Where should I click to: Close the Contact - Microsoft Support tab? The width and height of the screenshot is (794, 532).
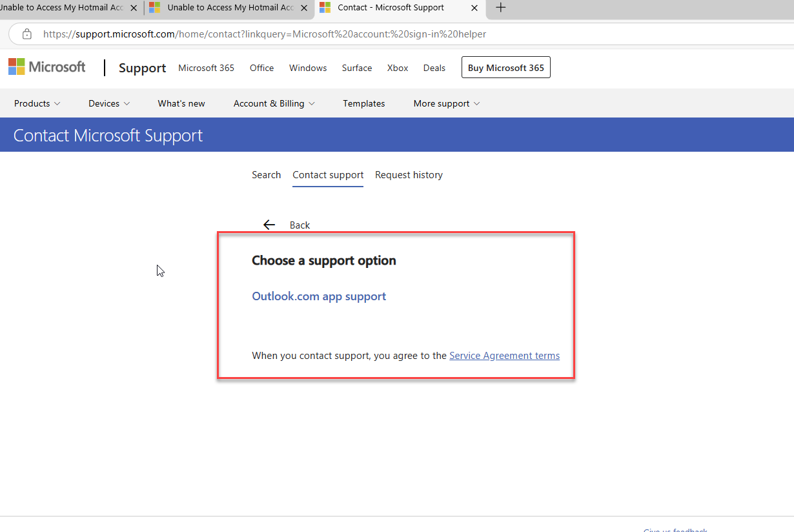475,8
